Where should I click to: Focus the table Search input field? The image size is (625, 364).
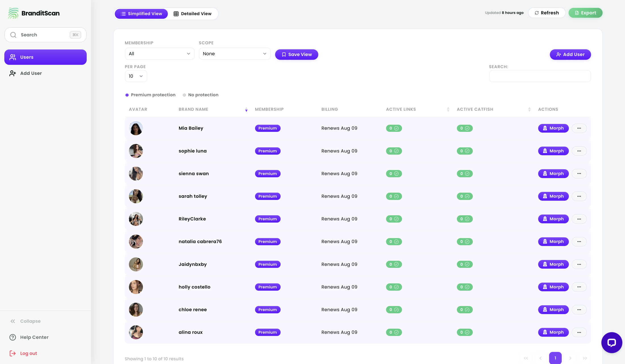[540, 76]
